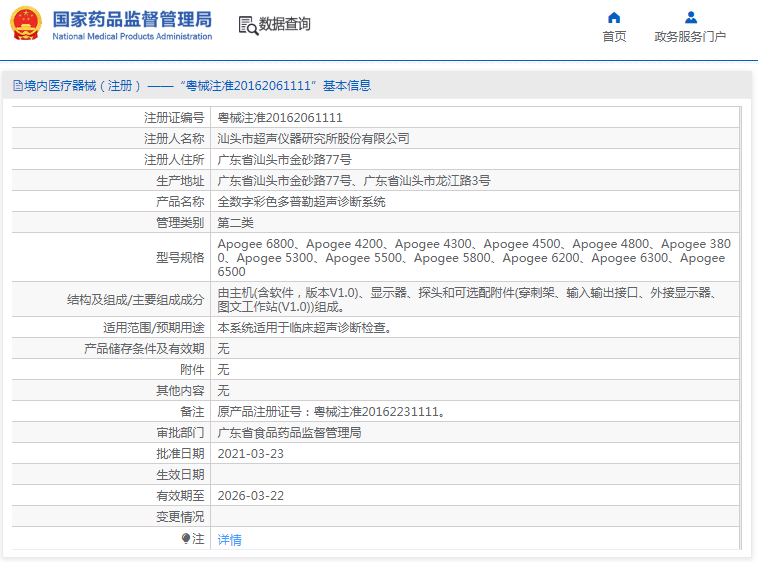Click the bullet icon beside 注

[186, 538]
